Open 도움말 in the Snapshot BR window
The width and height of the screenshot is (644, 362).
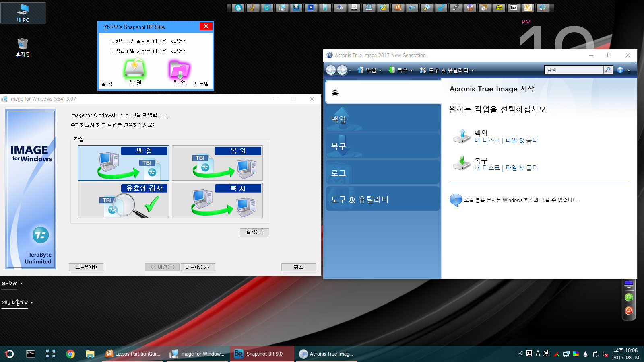pos(202,84)
